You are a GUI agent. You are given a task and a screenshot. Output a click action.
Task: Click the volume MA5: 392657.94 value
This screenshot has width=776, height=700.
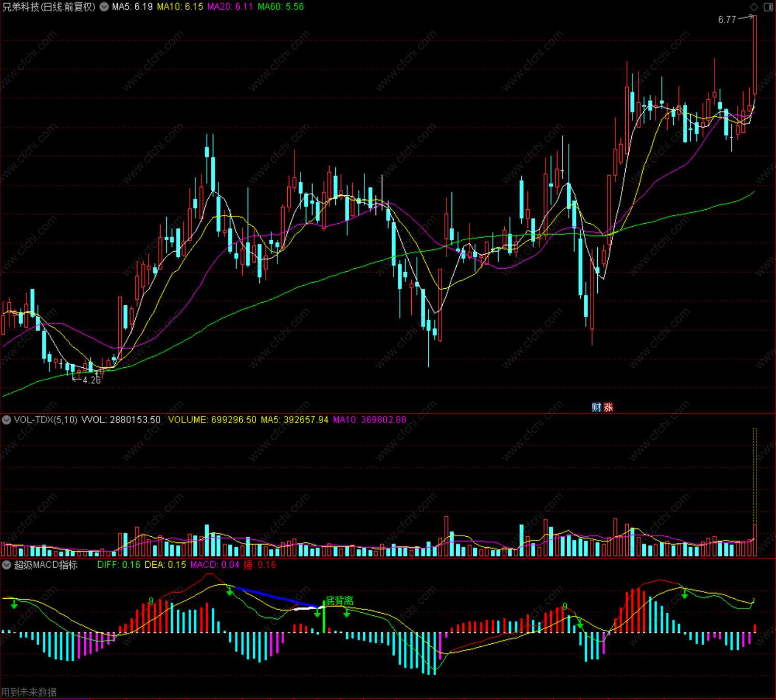[x=294, y=419]
